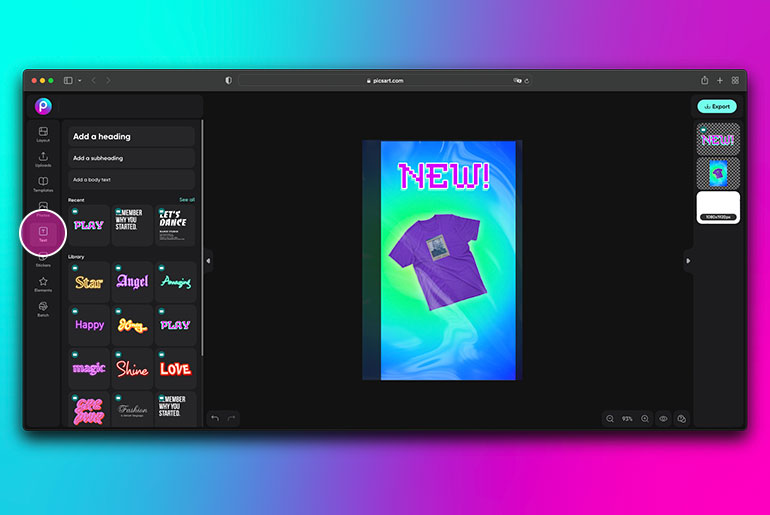
Task: Undo the last action
Action: coord(215,418)
